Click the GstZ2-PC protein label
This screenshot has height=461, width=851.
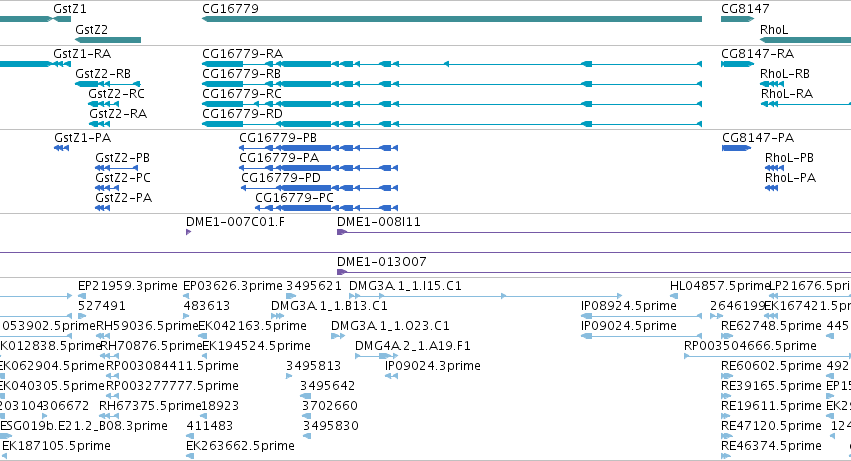(123, 178)
